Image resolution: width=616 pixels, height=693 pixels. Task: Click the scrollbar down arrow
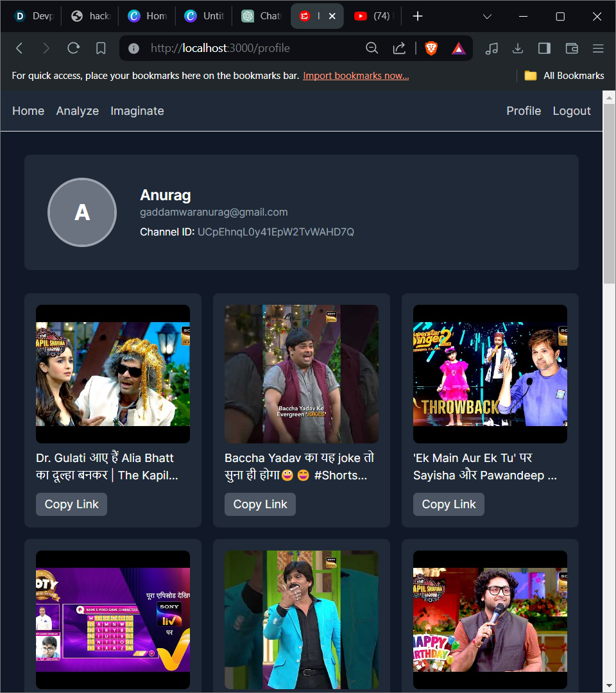(610, 685)
